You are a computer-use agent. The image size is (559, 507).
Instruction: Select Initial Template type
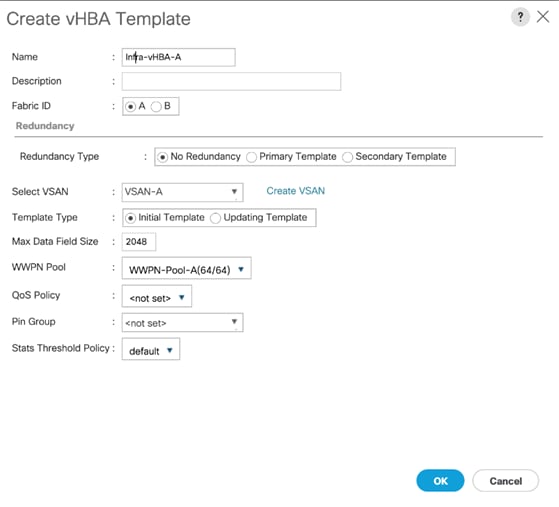[x=130, y=218]
